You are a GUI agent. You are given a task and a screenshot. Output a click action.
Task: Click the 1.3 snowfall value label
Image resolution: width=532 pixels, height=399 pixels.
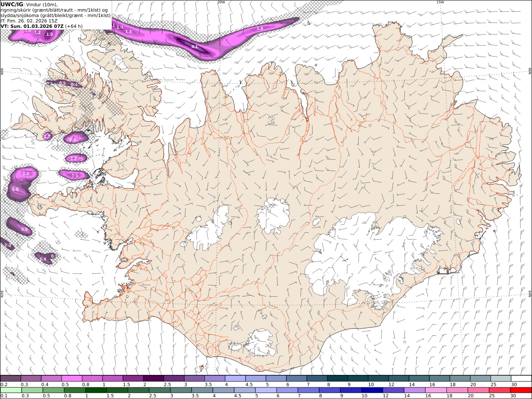click(128, 32)
